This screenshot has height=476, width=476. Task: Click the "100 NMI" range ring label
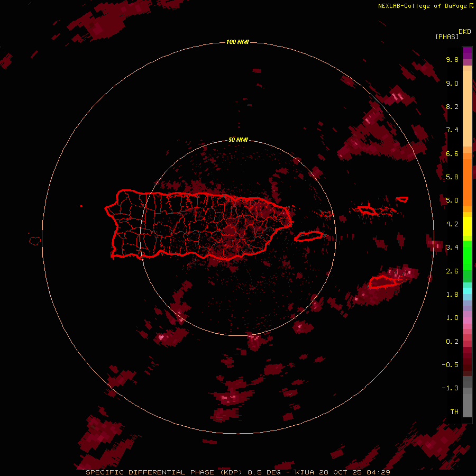click(237, 42)
